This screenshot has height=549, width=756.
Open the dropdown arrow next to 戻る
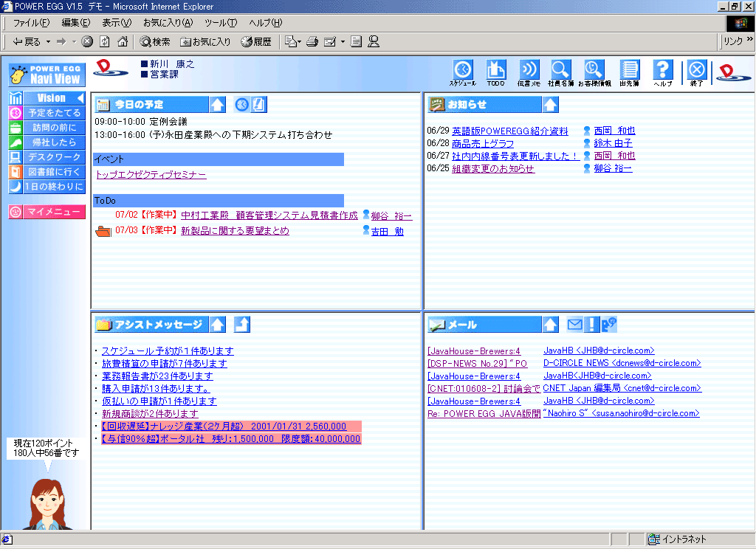48,42
